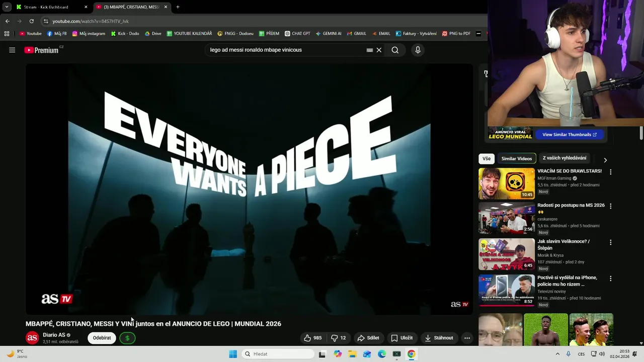
Task: Select the Vše filter chip
Action: [487, 158]
